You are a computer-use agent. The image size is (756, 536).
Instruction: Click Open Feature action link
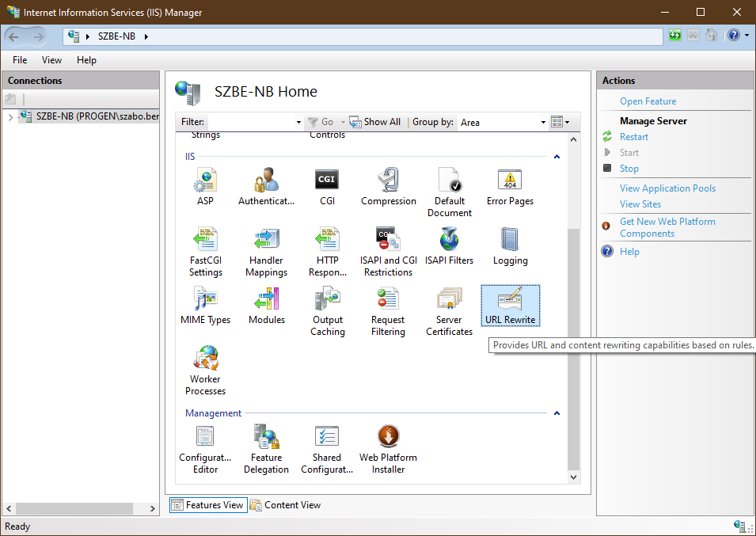click(648, 101)
